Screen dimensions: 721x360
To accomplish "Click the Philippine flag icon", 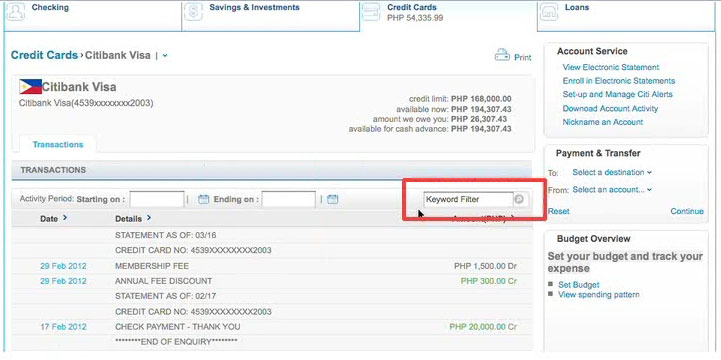I will click(x=30, y=86).
